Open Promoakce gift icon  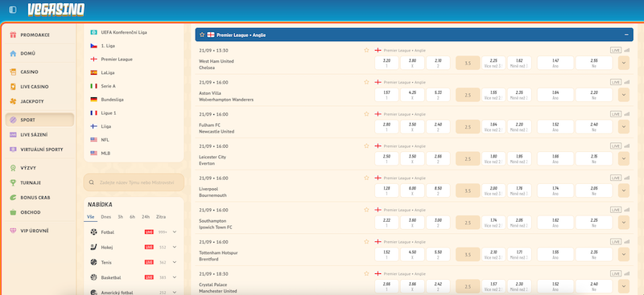pyautogui.click(x=13, y=35)
